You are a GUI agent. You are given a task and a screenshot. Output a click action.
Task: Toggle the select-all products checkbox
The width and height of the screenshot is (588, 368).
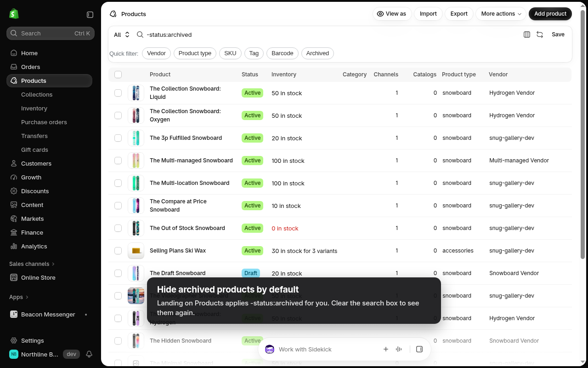118,75
